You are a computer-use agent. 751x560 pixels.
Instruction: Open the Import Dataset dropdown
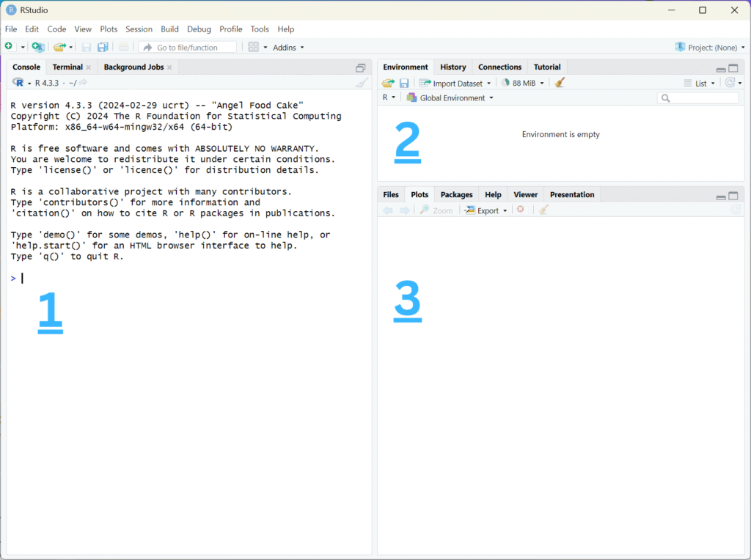point(455,82)
